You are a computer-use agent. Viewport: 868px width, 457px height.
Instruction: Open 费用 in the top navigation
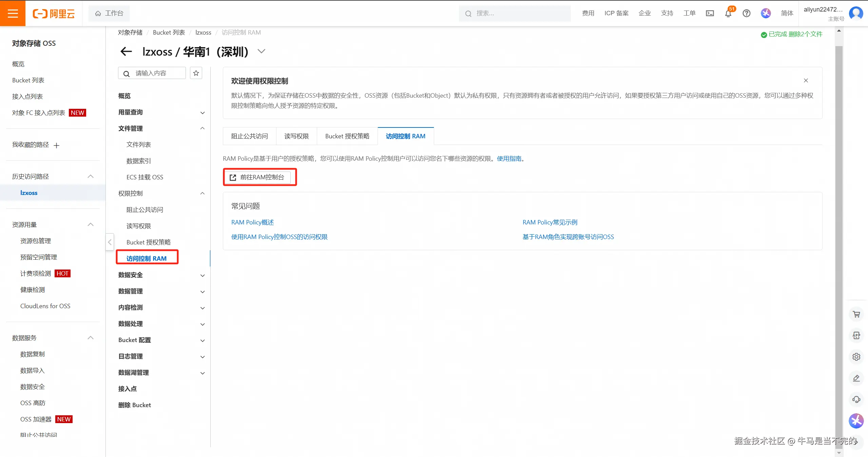coord(588,13)
